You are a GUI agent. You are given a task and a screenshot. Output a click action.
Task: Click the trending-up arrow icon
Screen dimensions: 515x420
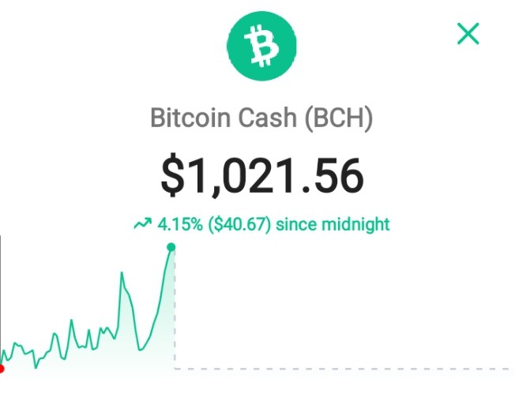[x=143, y=224]
